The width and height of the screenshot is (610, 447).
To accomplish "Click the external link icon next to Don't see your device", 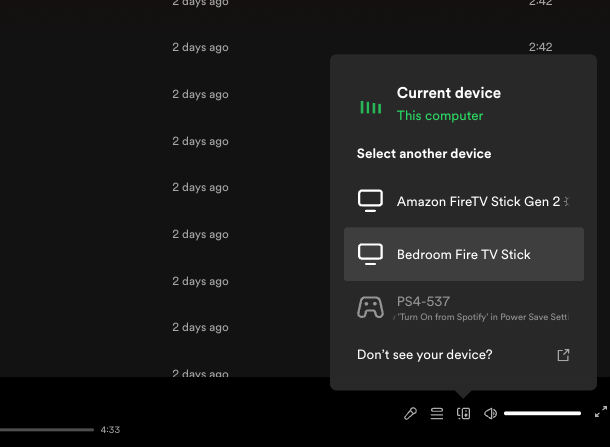I will [x=563, y=355].
